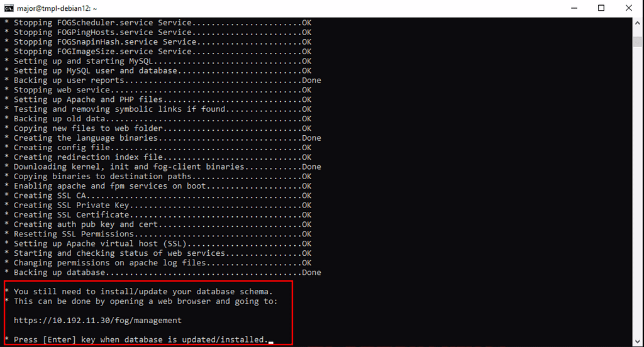
Task: Minimize the major@tmpl-debian12 terminal window
Action: tap(574, 8)
